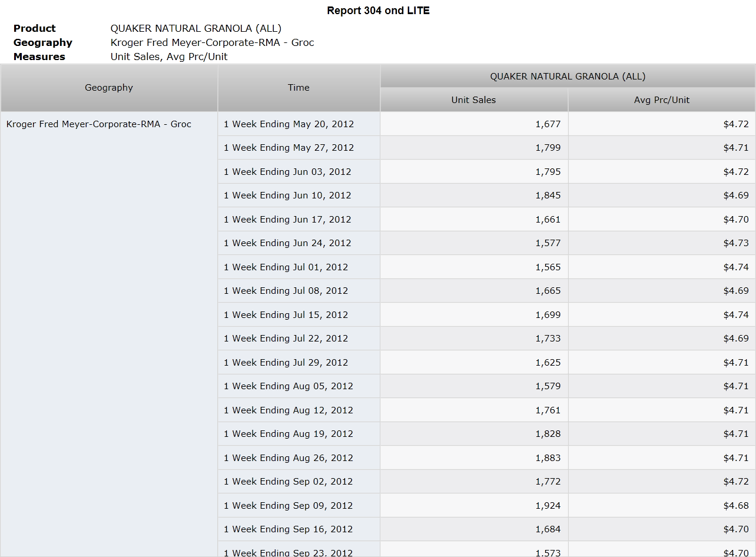Select row 1 Week Ending Sep 09, 2012
Image resolution: width=756 pixels, height=557 pixels.
coord(299,506)
